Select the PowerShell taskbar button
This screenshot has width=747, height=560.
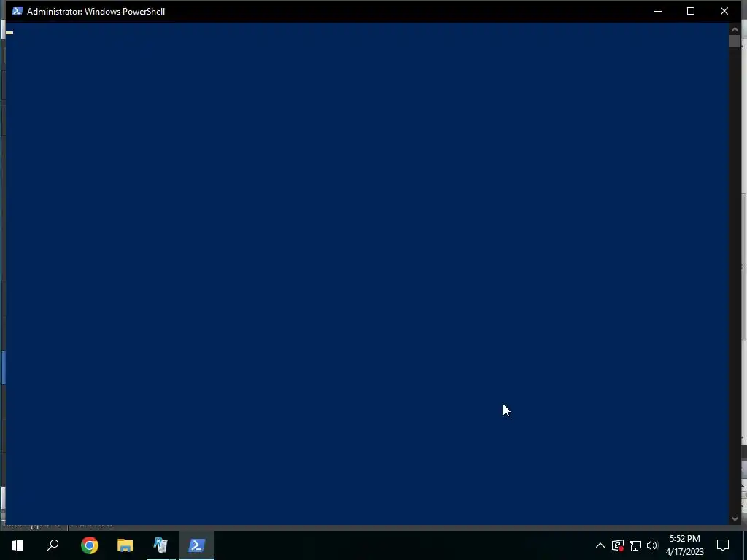197,545
